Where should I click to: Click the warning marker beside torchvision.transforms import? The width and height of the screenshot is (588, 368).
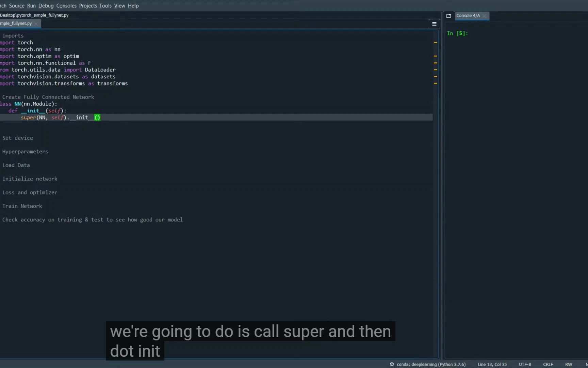435,83
